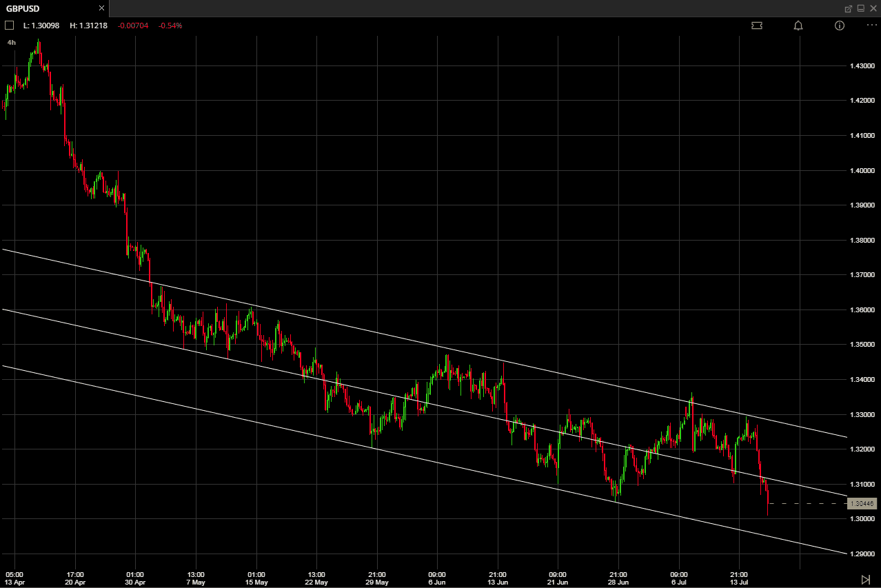Change the 4h timeframe label
The height and width of the screenshot is (588, 881).
coord(12,43)
